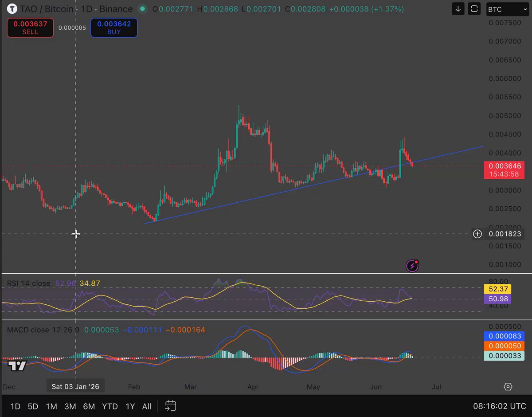Click the 34.87 RSI MA value
This screenshot has height=417, width=532.
pyautogui.click(x=90, y=283)
